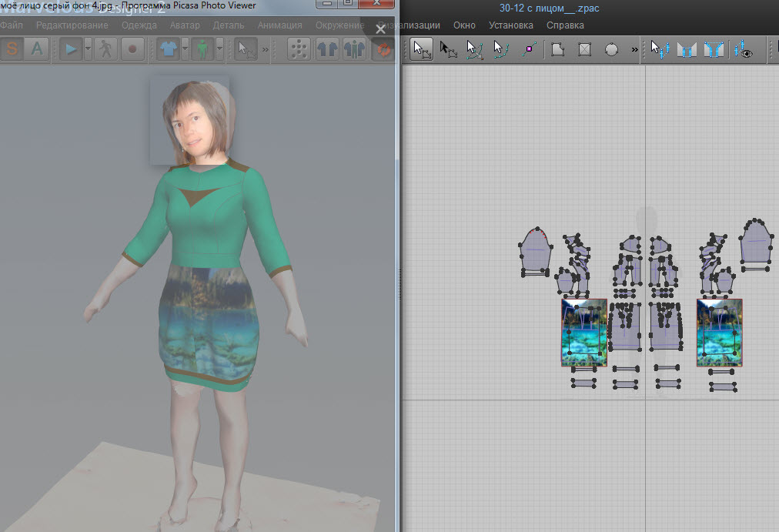Screen dimensions: 779x532
Task: Click the left landscape-textured skirt pattern piece
Action: [584, 333]
